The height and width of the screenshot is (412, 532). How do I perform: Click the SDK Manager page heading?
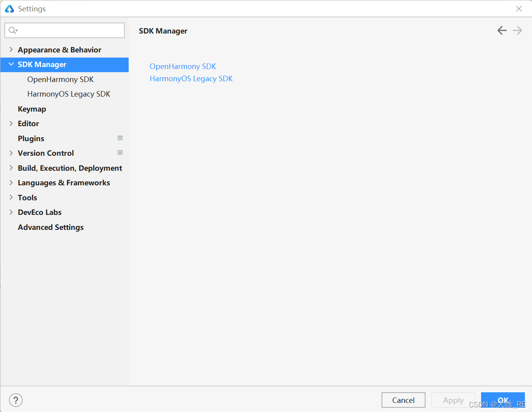click(163, 31)
